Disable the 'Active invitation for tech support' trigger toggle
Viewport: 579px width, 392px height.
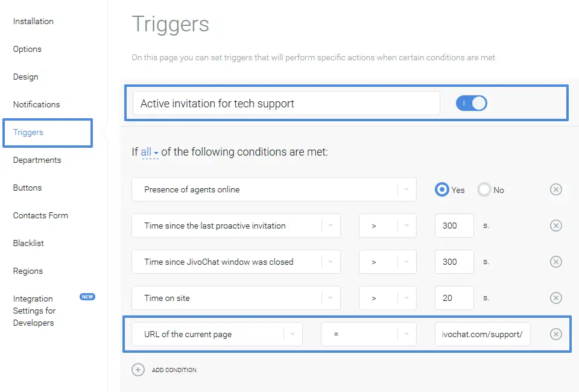[x=472, y=103]
